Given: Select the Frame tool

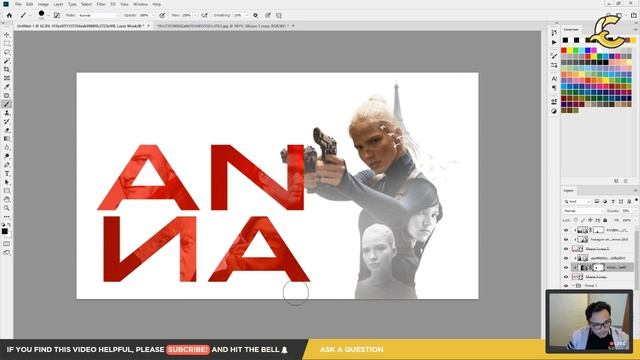Looking at the screenshot, I should (7, 78).
